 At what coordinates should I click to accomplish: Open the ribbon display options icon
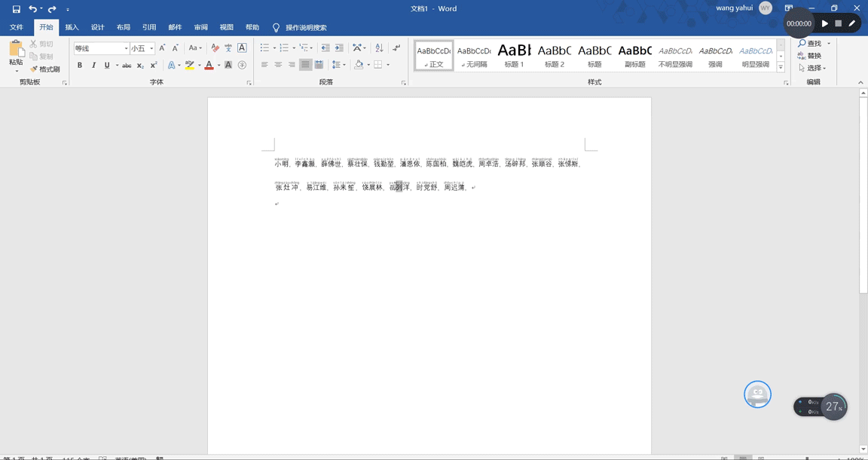(x=789, y=8)
